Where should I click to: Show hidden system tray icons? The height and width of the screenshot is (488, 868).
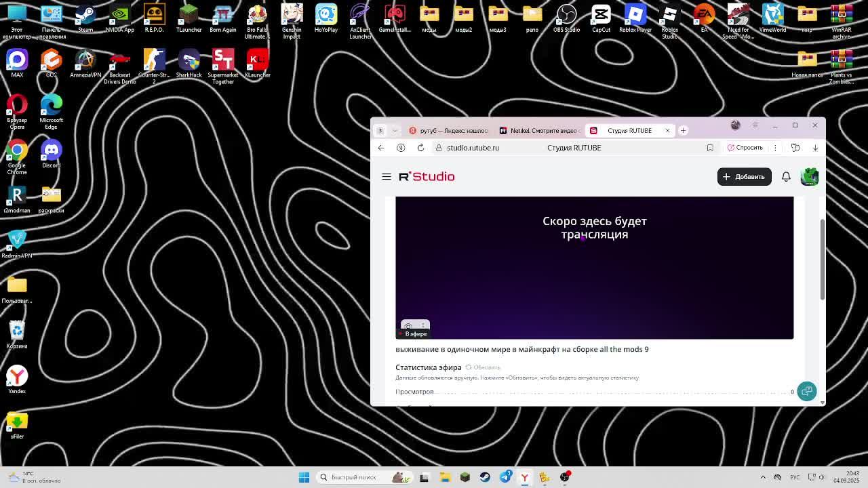pos(763,477)
